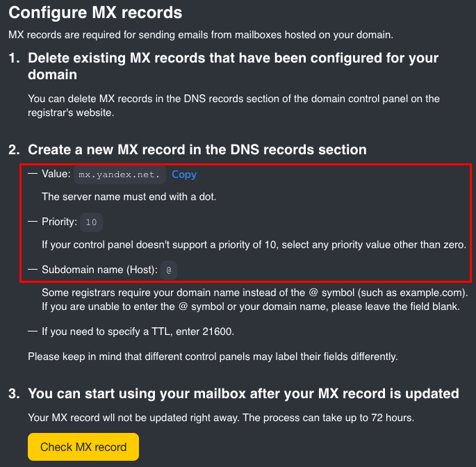Click the Delete existing MX records heading
The width and height of the screenshot is (476, 467).
(233, 66)
